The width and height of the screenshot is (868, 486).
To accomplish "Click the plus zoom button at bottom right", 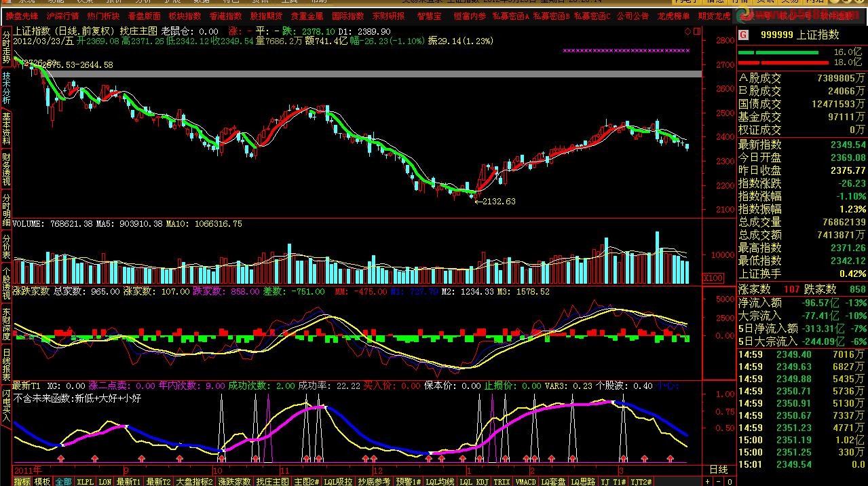I will tap(708, 481).
